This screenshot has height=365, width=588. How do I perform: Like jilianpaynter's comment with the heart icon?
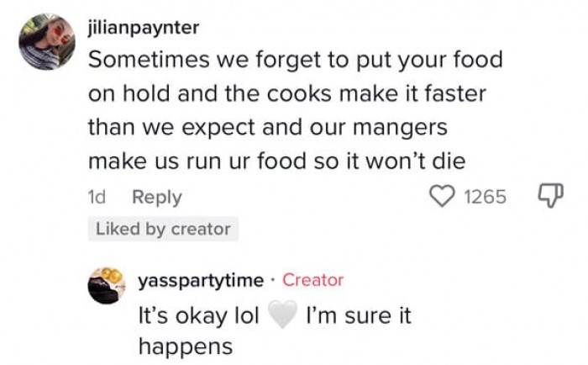[442, 197]
